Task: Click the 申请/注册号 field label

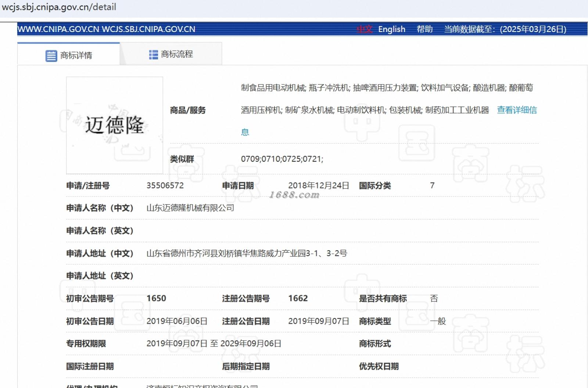Action: tap(88, 186)
